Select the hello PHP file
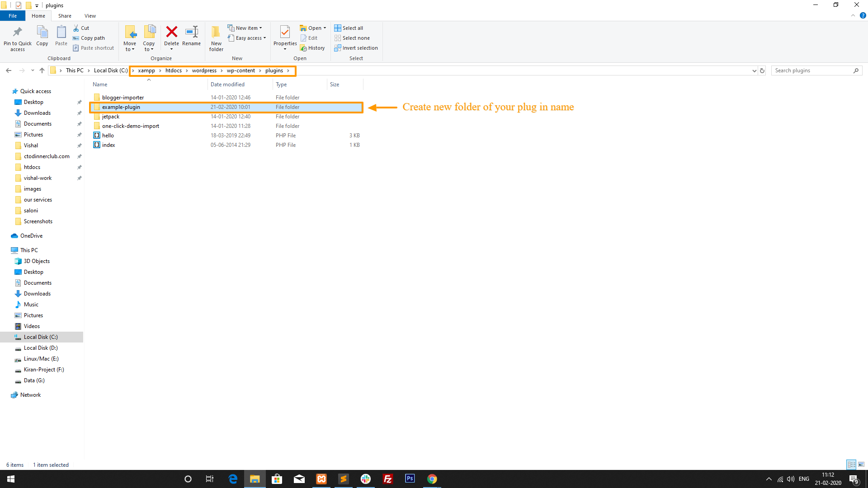 pos(226,136)
